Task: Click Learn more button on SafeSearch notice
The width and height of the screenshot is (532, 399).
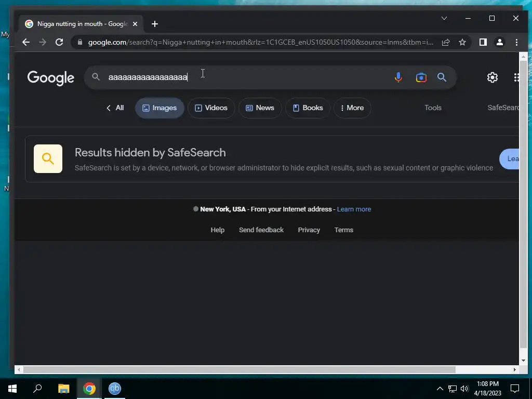Action: 509,159
